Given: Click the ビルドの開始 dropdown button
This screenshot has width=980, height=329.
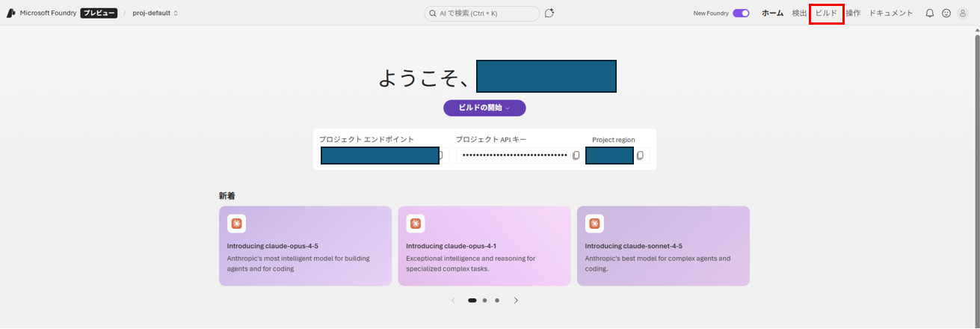Looking at the screenshot, I should click(x=484, y=108).
